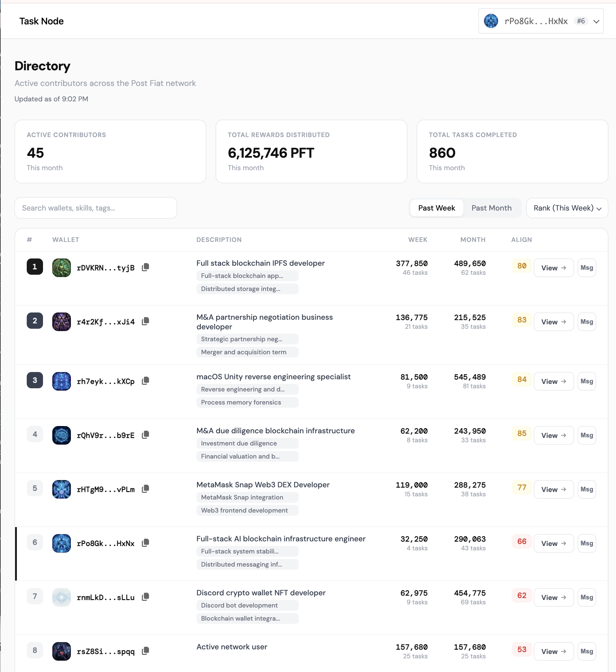Viewport: 616px width, 672px height.
Task: Click the Task Node header
Action: [x=41, y=21]
